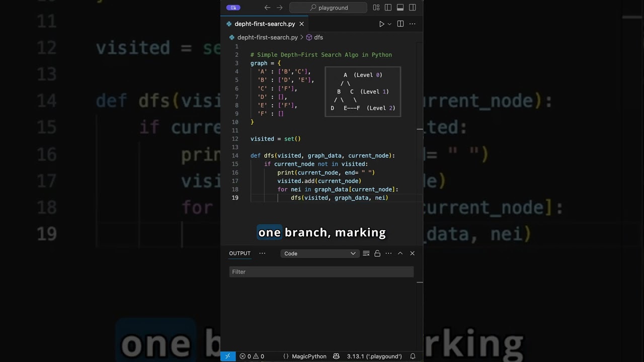
Task: Click the 'E' : ['F'] graph entry
Action: [x=277, y=105]
